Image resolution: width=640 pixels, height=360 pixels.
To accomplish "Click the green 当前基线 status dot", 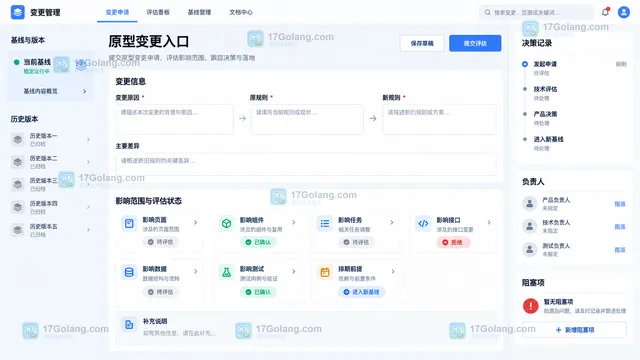I will click(16, 62).
